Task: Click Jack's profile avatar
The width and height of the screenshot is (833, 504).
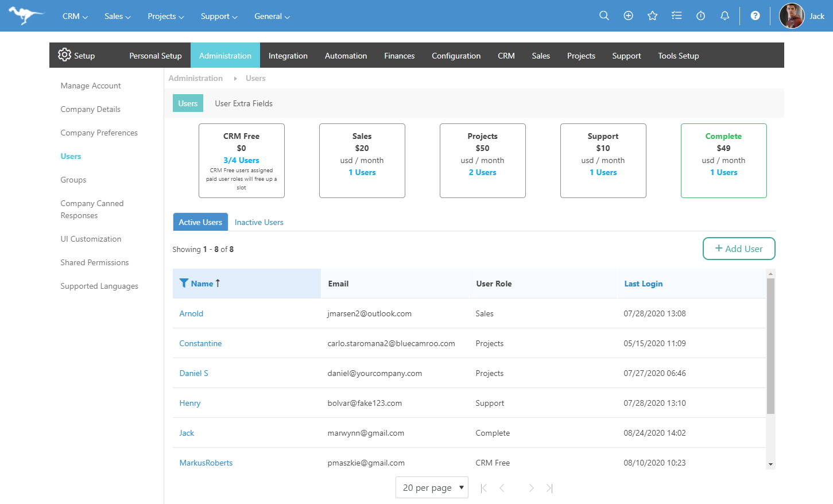Action: pos(792,16)
